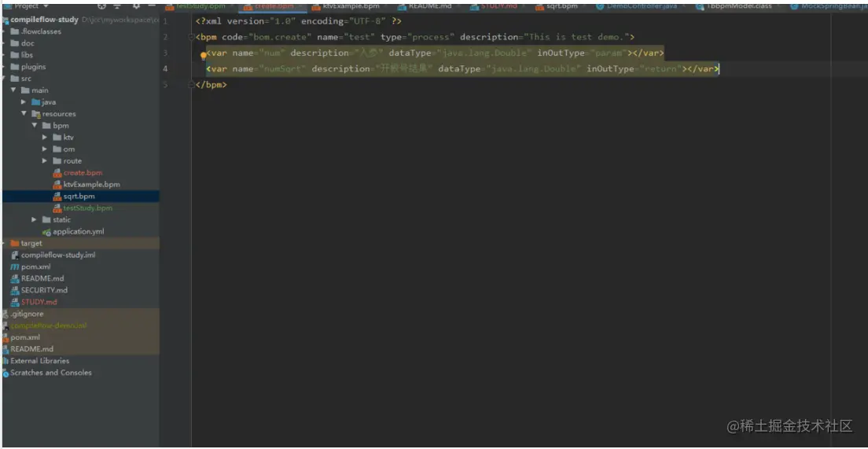Click the orange target folder icon
Screen dimensions: 868x449
coord(15,243)
